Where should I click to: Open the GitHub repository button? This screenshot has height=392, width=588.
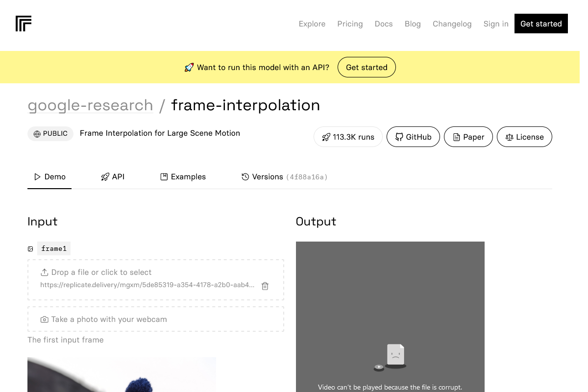[413, 137]
